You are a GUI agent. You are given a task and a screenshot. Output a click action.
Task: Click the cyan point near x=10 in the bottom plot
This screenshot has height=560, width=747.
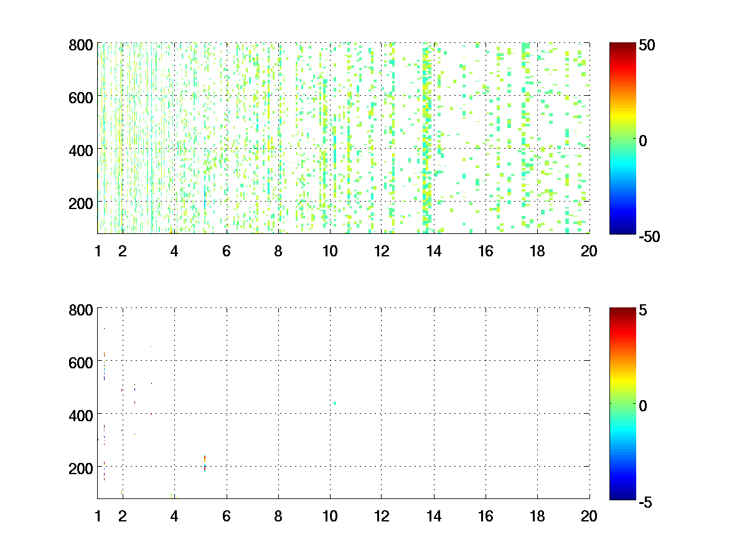[335, 403]
